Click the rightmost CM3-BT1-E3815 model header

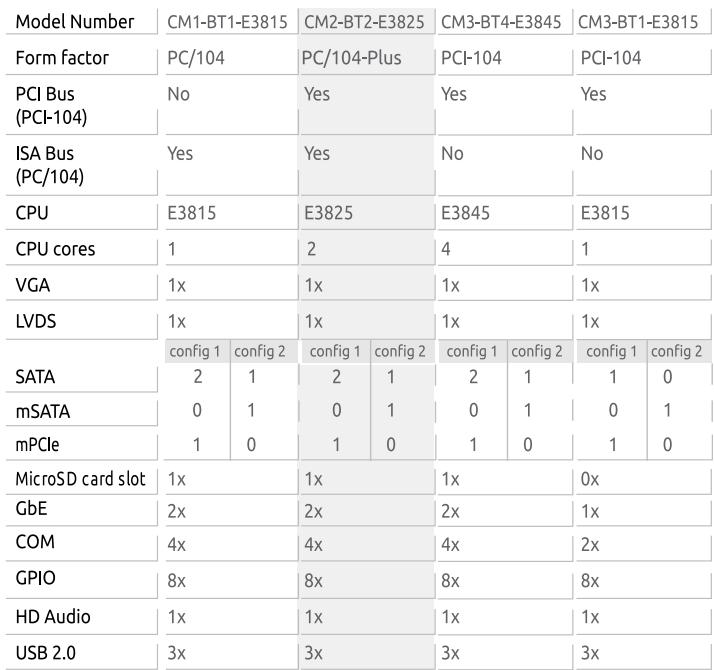[x=638, y=22]
